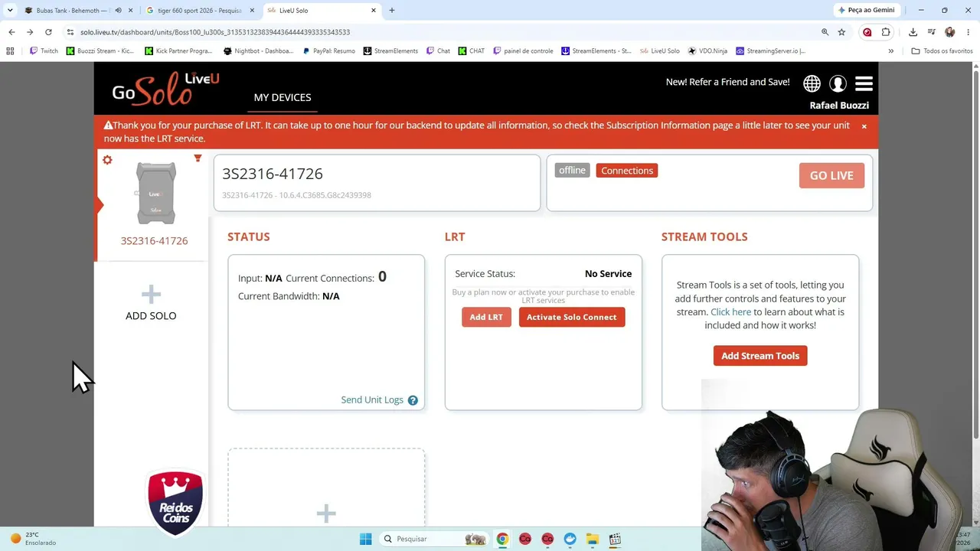Viewport: 980px width, 551px height.
Task: Go back in browser history
Action: pyautogui.click(x=11, y=32)
